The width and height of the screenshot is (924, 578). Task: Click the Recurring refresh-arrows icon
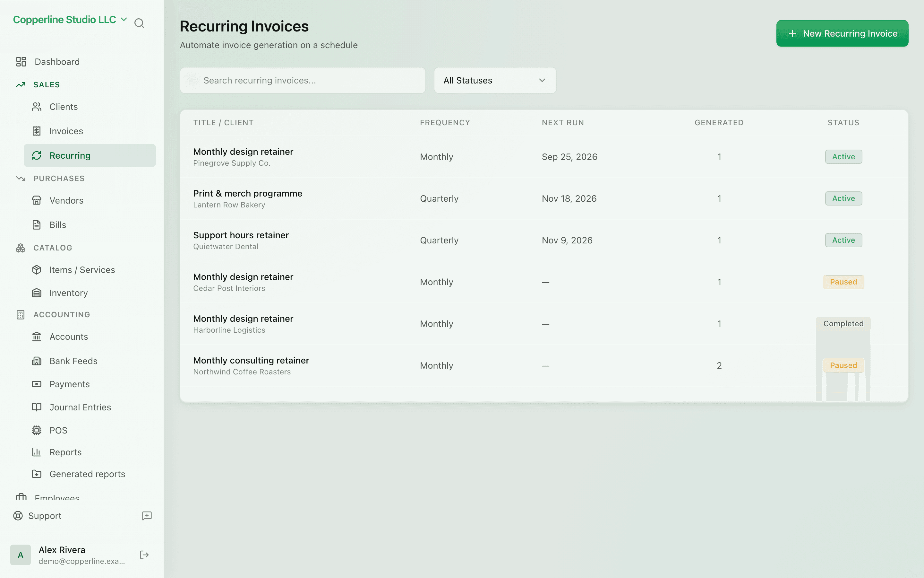(37, 156)
